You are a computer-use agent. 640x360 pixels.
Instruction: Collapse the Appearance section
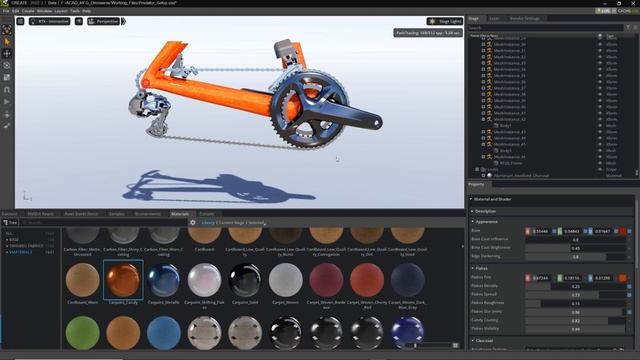(x=473, y=222)
